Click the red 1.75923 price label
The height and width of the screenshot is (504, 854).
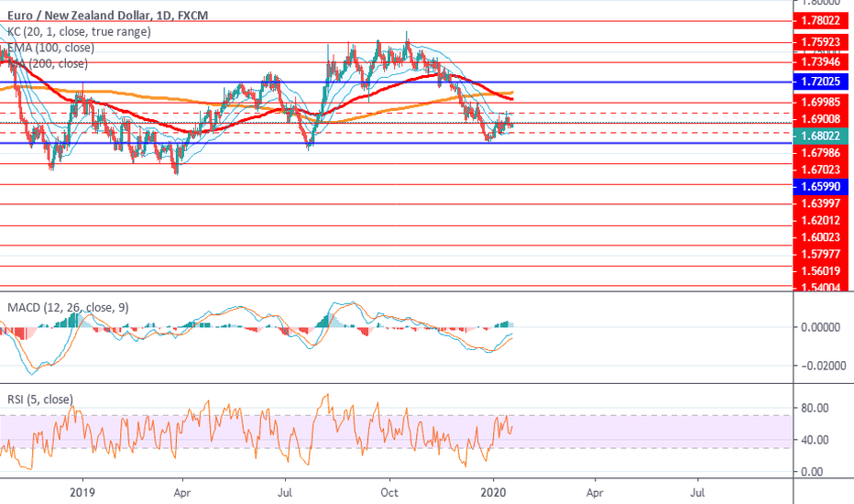(822, 41)
